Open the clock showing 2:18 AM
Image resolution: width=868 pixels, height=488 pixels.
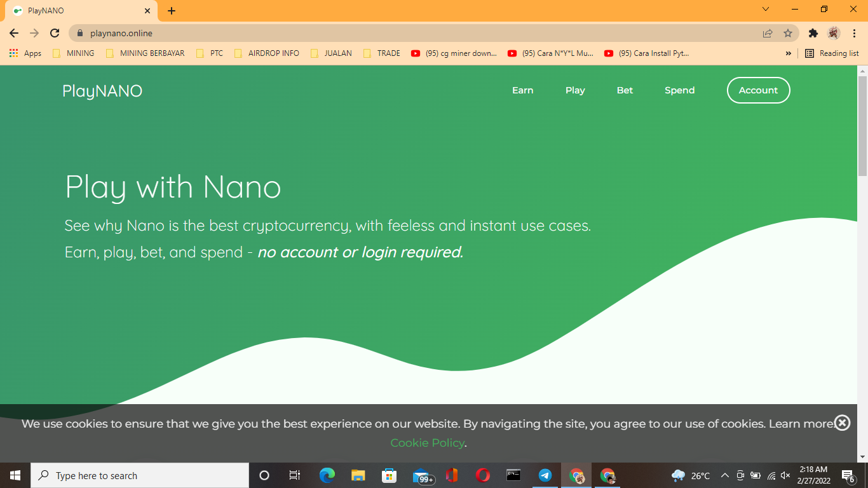pyautogui.click(x=813, y=475)
